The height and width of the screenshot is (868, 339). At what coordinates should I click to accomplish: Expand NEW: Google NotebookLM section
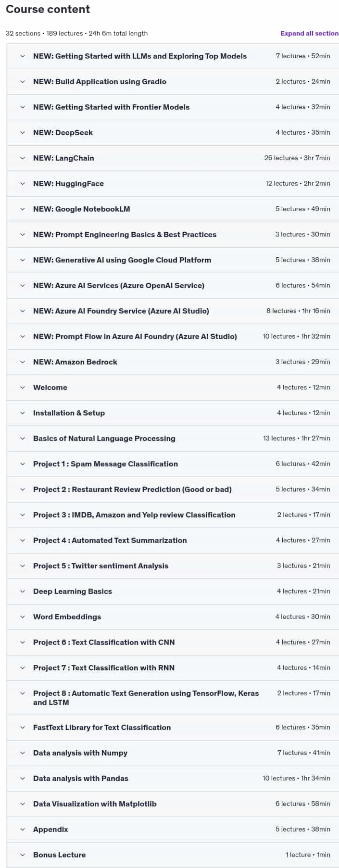point(172,209)
